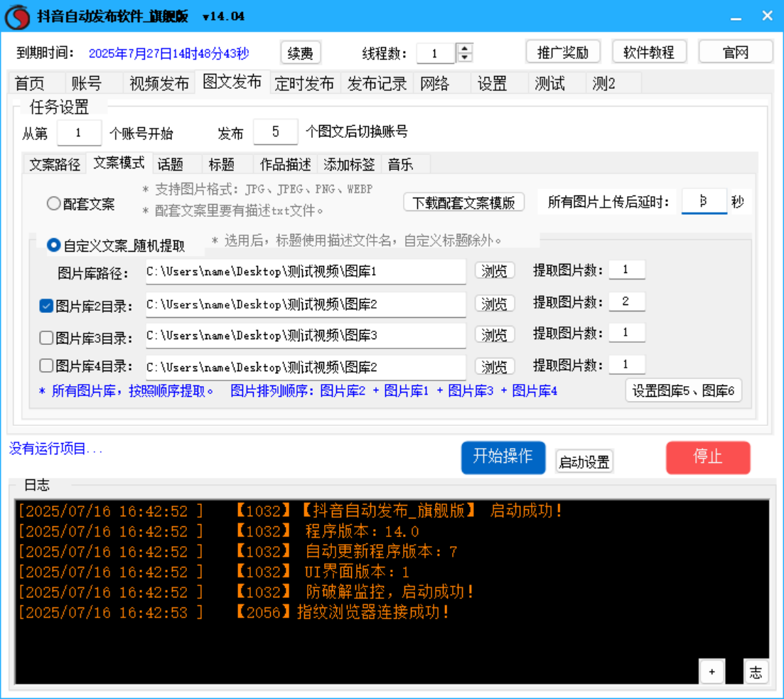Click the thread count input field

(x=436, y=53)
